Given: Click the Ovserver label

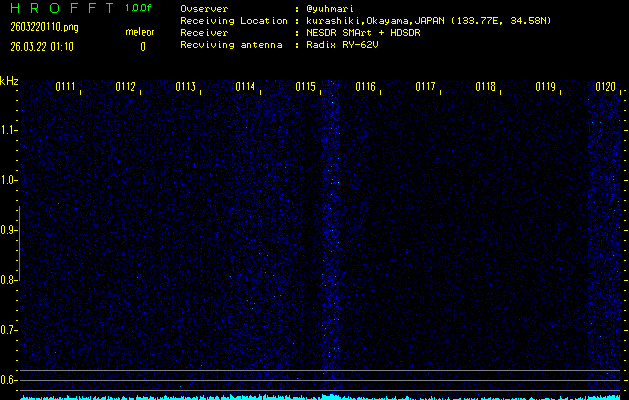Looking at the screenshot, I should point(204,9).
